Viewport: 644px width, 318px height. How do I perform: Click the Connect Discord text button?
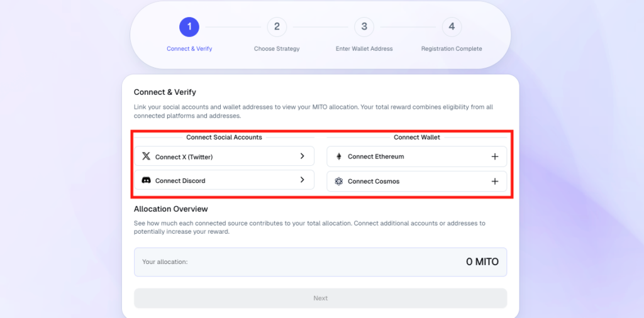click(180, 180)
